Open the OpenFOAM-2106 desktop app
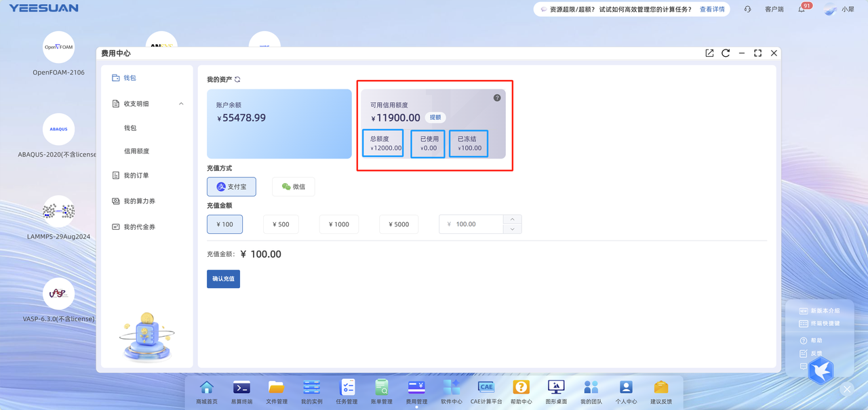This screenshot has width=868, height=410. point(58,47)
